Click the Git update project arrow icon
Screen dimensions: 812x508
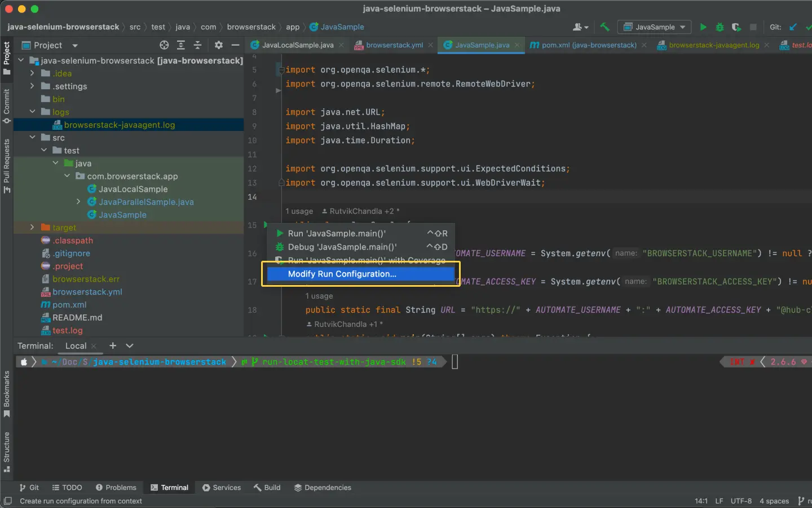point(793,27)
